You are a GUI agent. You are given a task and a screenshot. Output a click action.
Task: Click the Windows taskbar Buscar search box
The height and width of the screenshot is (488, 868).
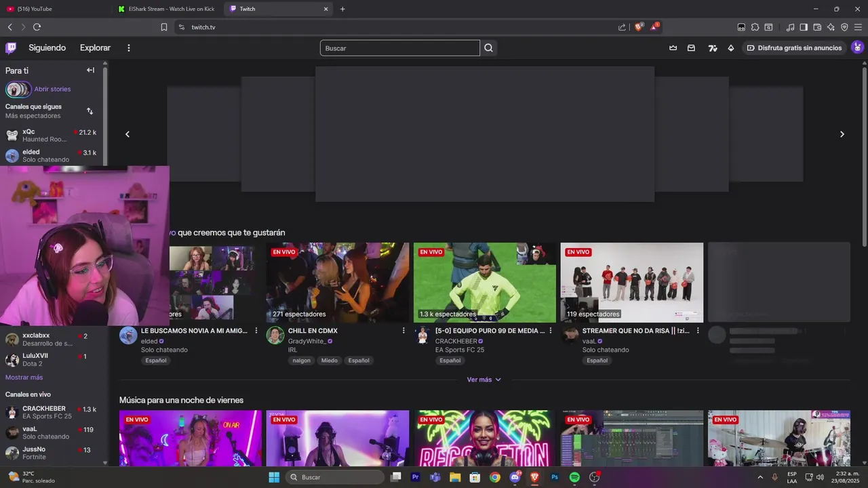point(335,477)
